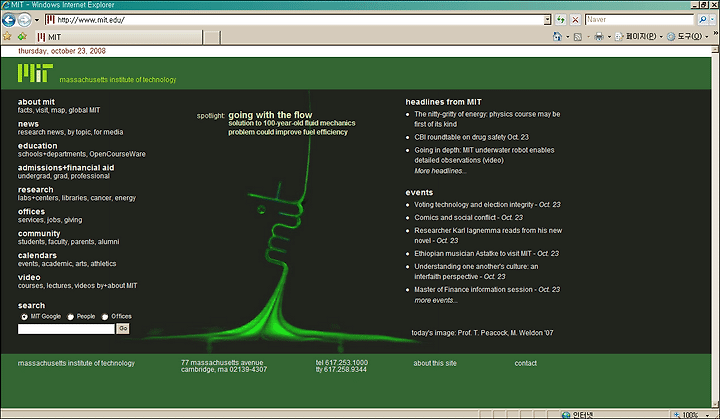
Task: Open headline CBI roundtable on drug safety
Action: coord(471,137)
